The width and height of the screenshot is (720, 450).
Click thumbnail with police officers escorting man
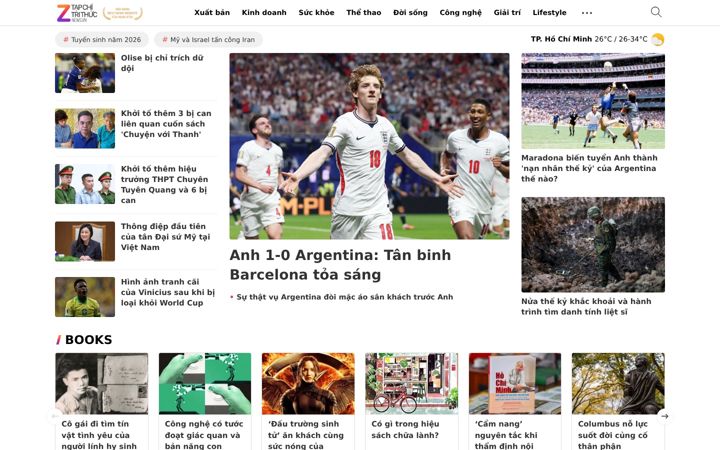(x=85, y=184)
